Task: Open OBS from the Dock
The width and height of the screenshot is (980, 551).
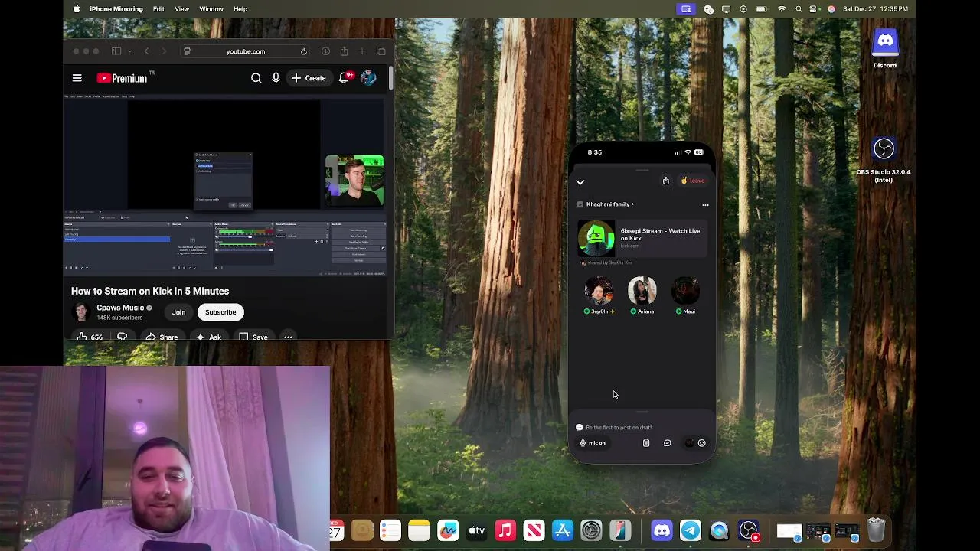Action: click(749, 530)
